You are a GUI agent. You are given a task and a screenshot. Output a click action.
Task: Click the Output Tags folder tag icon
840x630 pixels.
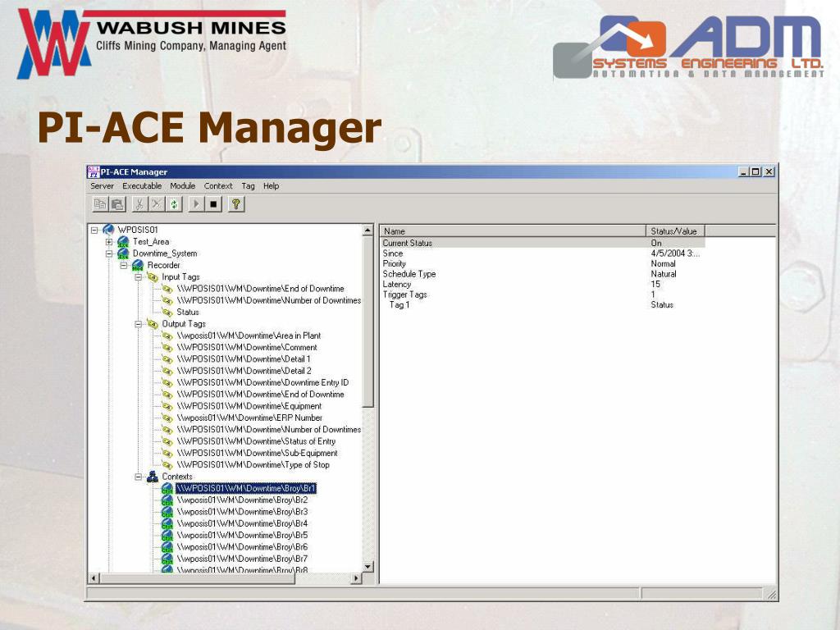[153, 324]
